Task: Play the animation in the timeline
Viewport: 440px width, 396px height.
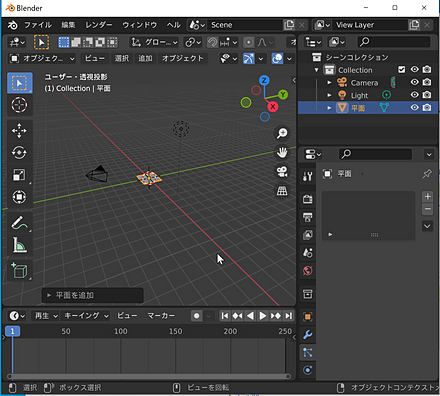Action: tap(263, 316)
